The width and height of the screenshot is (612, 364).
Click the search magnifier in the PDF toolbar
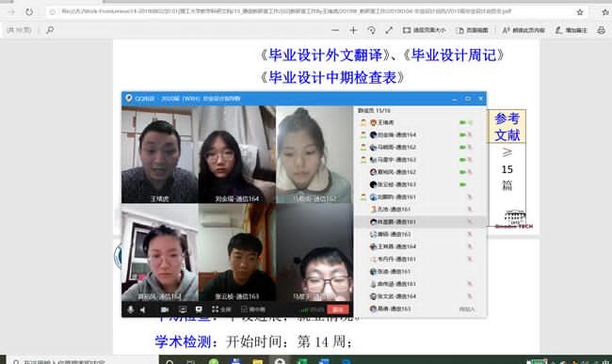(50, 30)
